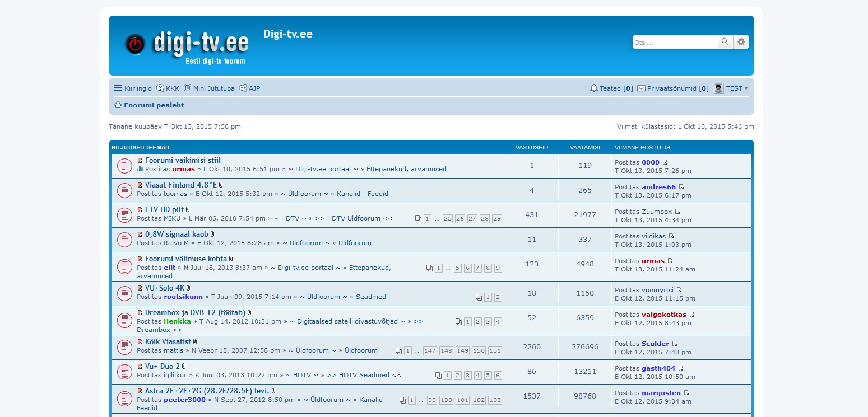
Task: View latest post by 0000 arrow icon
Action: pos(665,163)
